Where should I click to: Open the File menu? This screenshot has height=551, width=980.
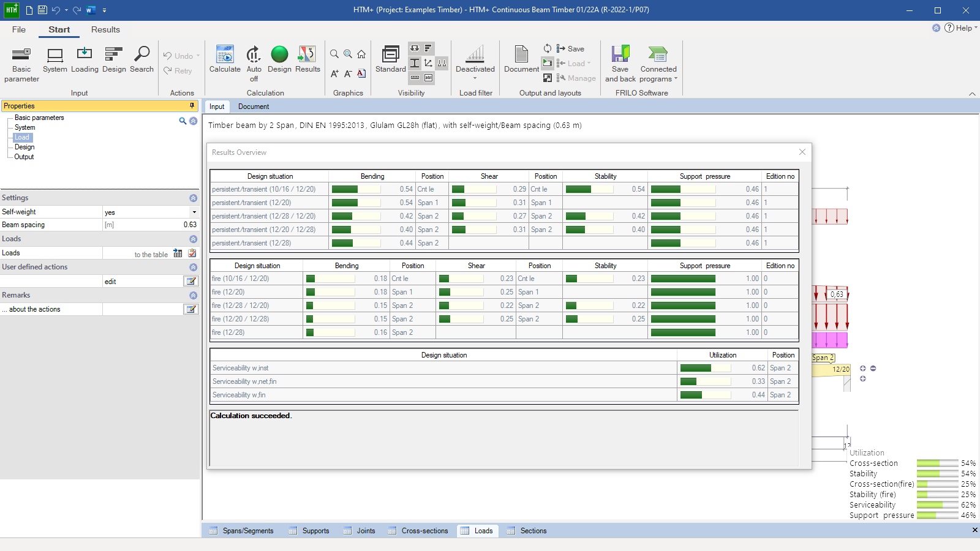(19, 29)
